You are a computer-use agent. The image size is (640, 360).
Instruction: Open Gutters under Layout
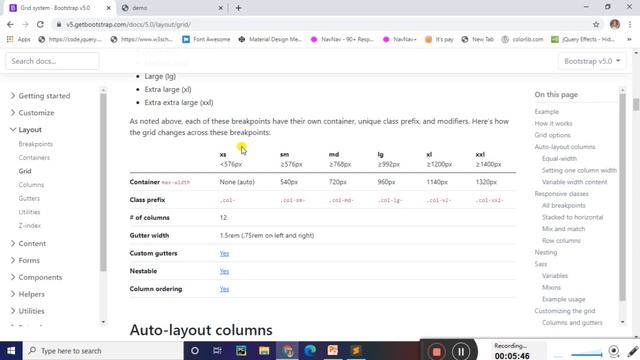coord(29,198)
